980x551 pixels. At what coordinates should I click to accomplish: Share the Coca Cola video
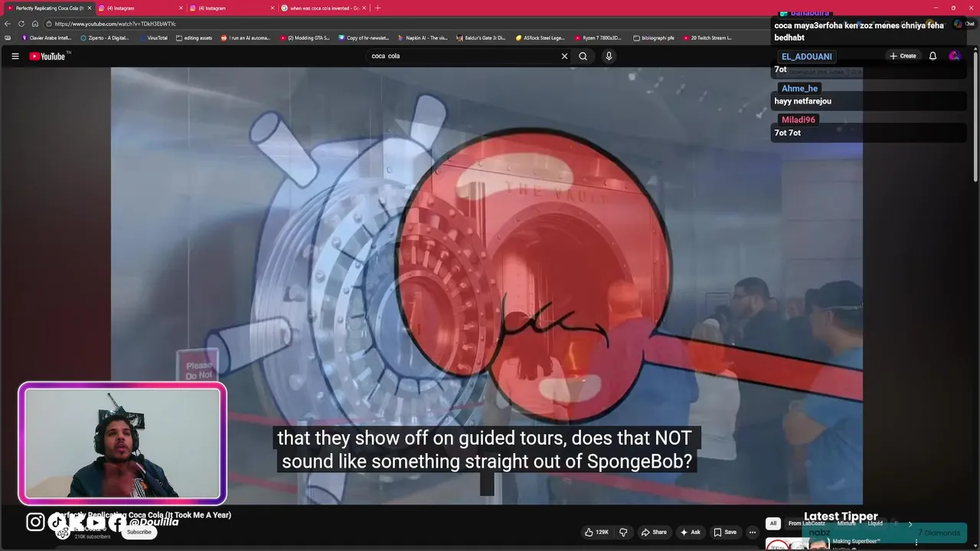pos(654,532)
